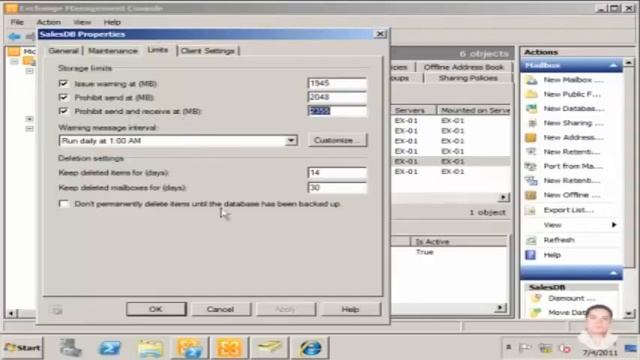Open Internet Explorer from the taskbar
640x360 pixels.
pos(310,348)
